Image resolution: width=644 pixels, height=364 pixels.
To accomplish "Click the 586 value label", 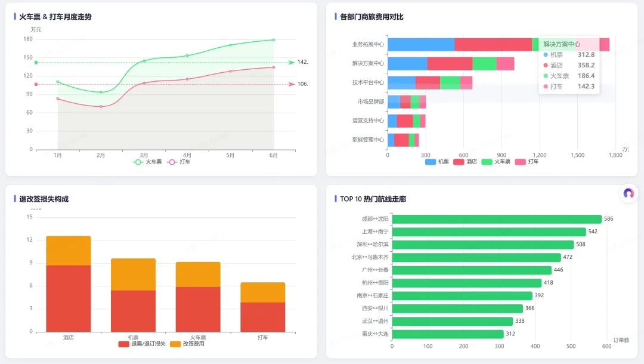I will click(608, 219).
